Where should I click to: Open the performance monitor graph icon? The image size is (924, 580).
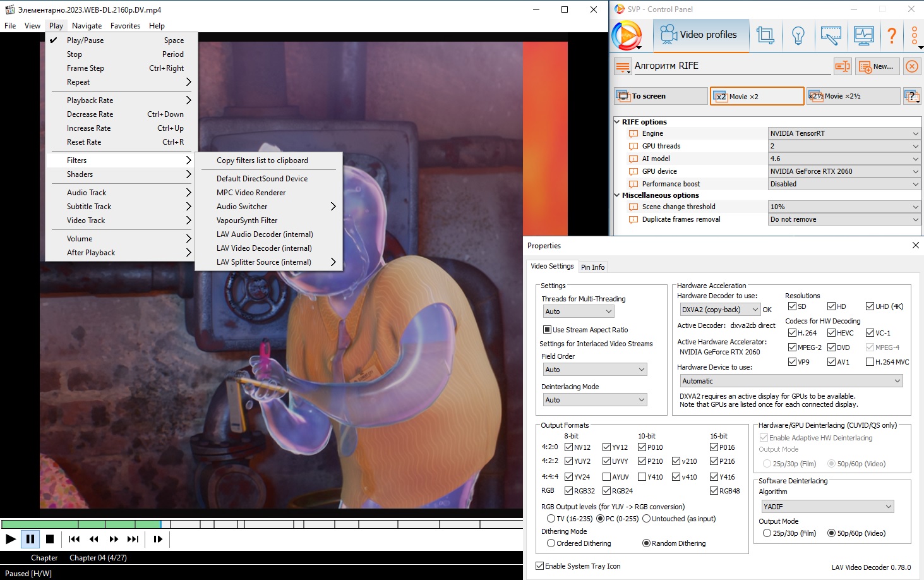coord(863,35)
